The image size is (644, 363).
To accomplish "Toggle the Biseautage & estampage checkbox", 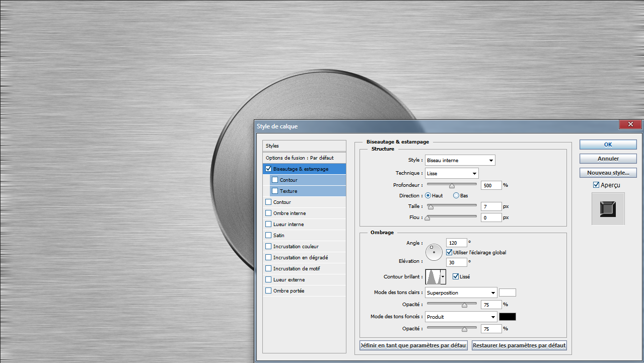I will [268, 169].
